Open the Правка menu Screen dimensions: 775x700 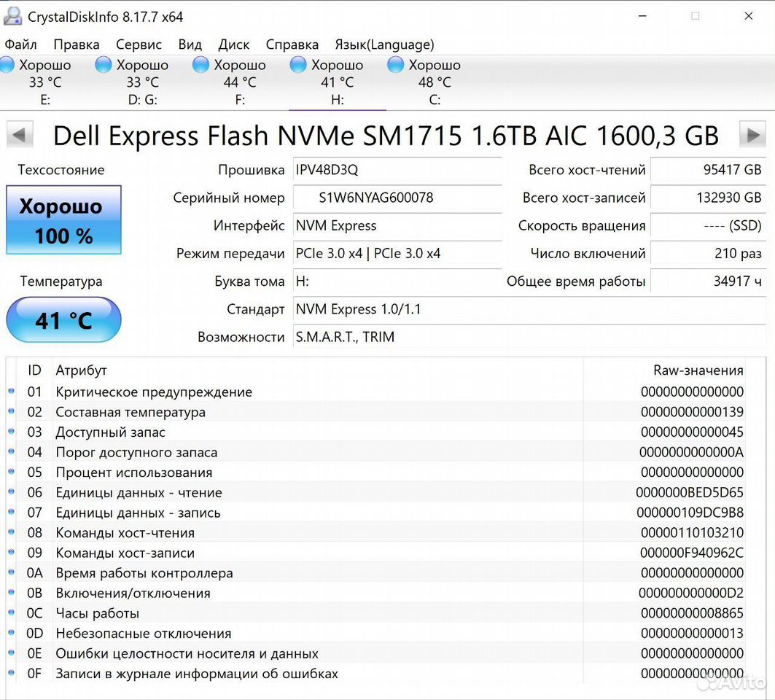point(76,44)
